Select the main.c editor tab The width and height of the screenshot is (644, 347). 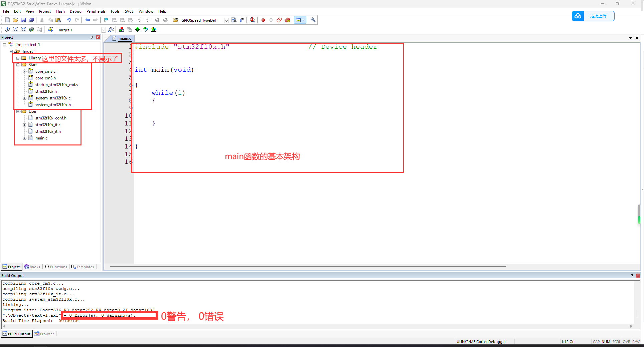coord(122,38)
